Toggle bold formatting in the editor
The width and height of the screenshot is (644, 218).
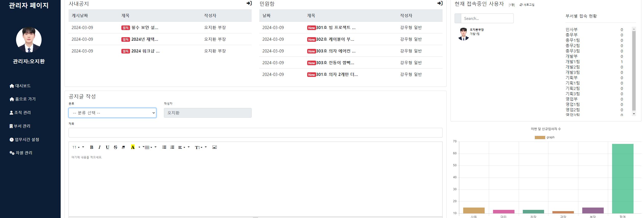pyautogui.click(x=92, y=147)
